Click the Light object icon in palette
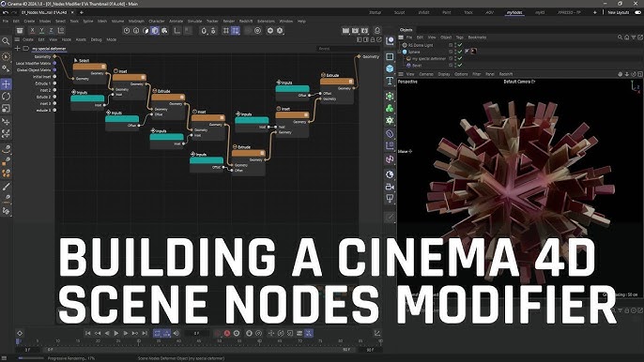Viewport: 644px width, 362px height. 390,199
